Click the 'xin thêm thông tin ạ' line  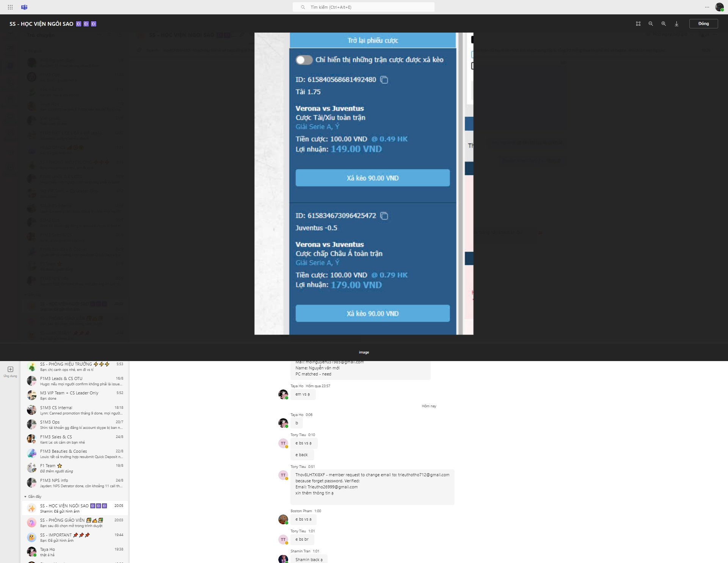click(314, 493)
